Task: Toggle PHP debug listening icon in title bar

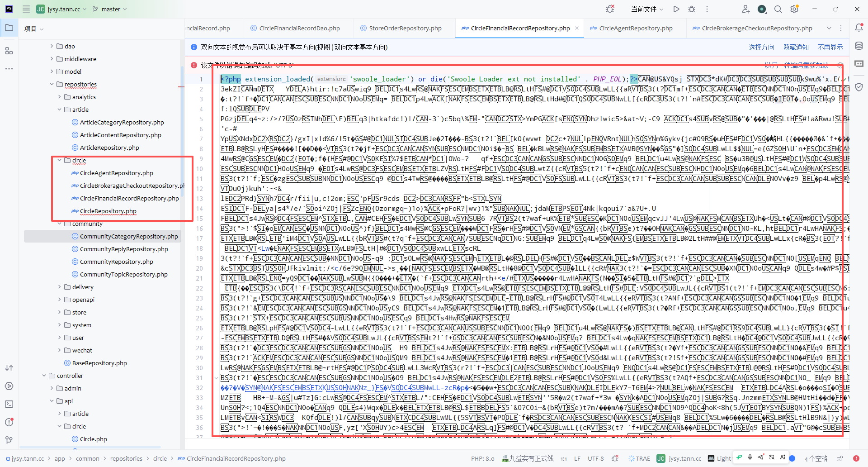Action: [610, 9]
